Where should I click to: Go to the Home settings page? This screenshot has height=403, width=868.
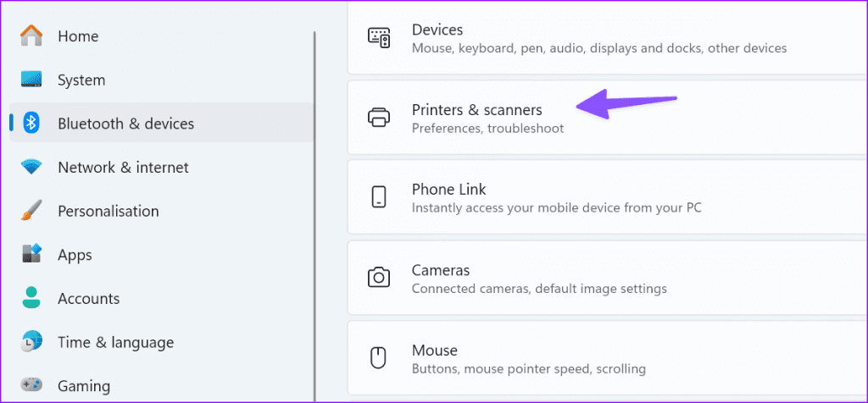point(78,36)
